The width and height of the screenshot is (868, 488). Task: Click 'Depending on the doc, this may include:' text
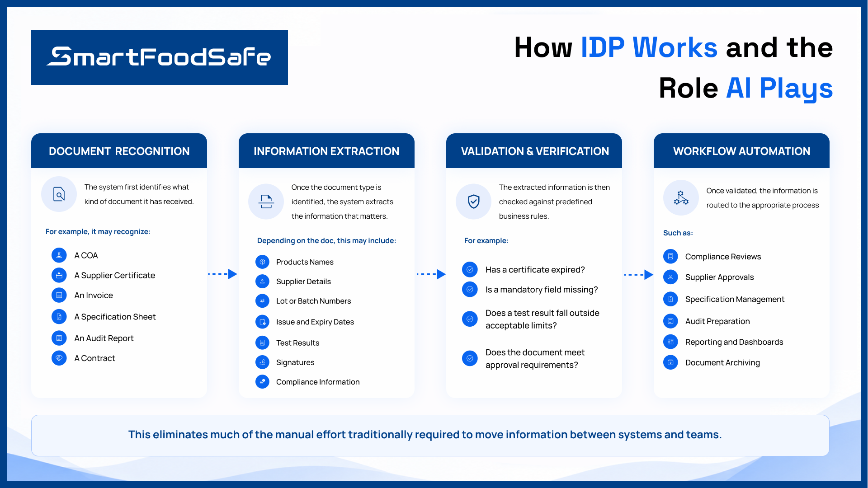coord(326,241)
